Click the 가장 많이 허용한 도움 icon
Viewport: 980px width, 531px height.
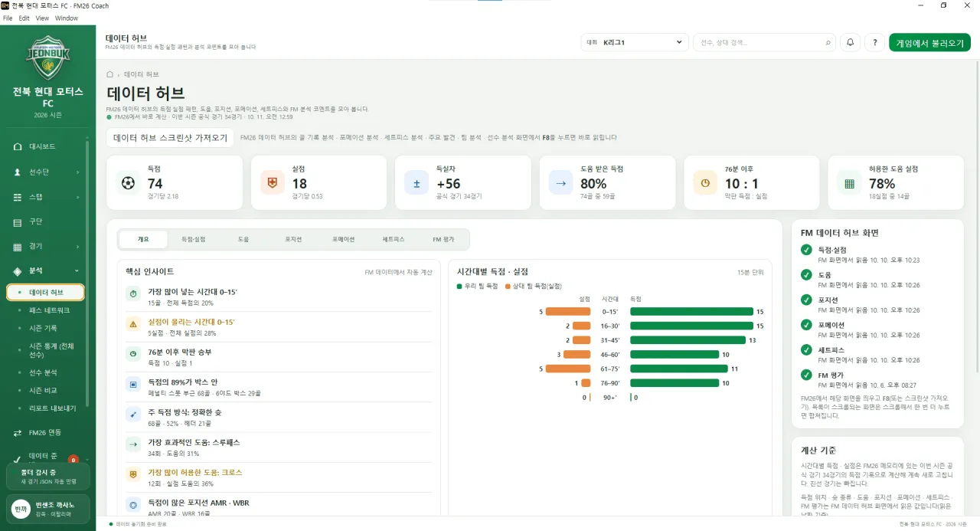133,474
